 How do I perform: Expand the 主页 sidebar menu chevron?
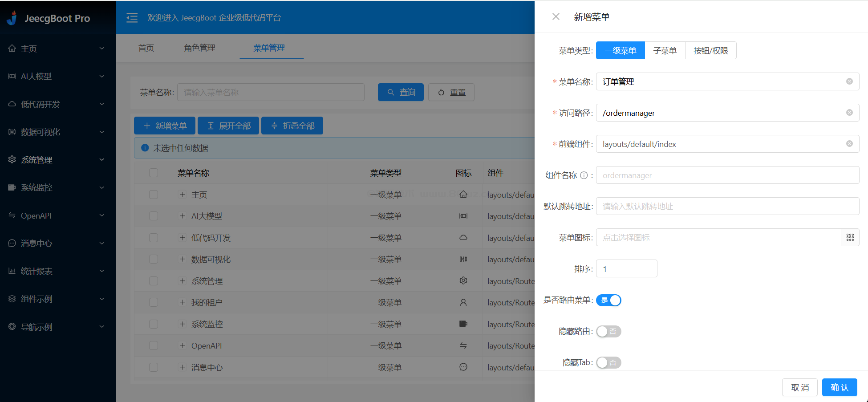[102, 49]
